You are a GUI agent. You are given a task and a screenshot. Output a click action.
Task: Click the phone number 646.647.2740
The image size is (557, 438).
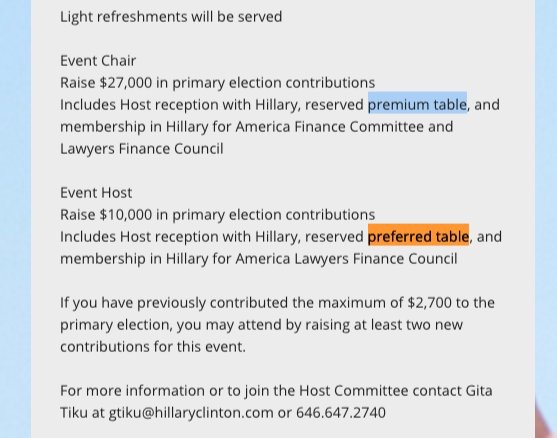pyautogui.click(x=341, y=412)
